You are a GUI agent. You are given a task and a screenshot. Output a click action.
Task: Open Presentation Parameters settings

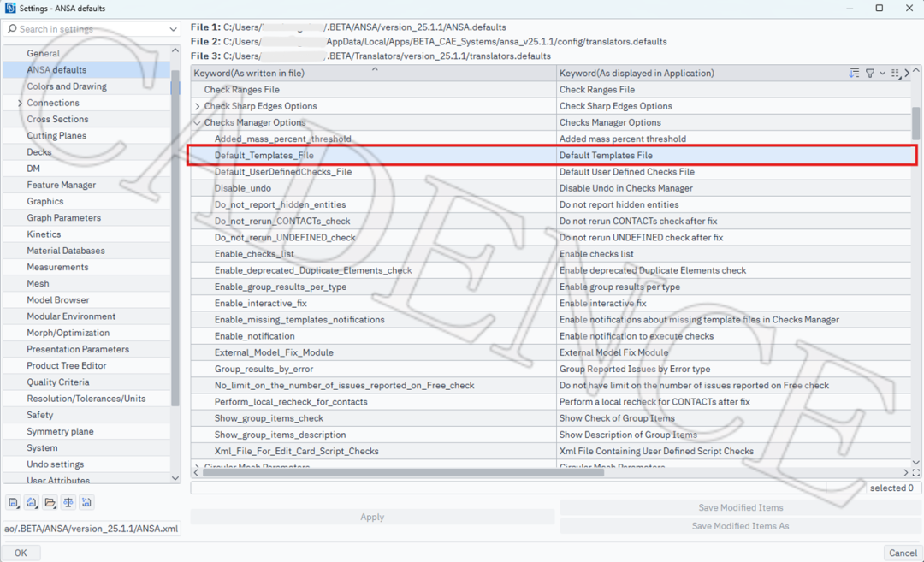point(86,349)
